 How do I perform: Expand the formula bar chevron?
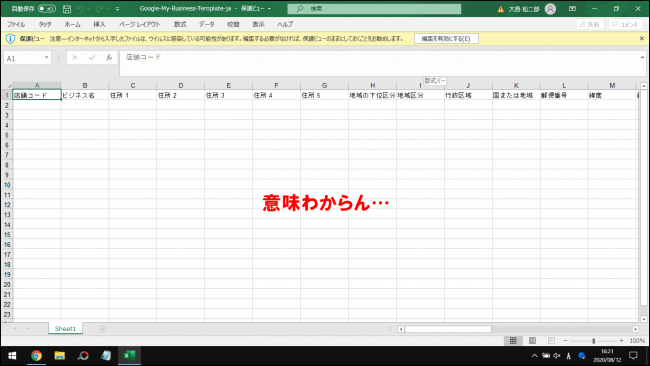[643, 58]
